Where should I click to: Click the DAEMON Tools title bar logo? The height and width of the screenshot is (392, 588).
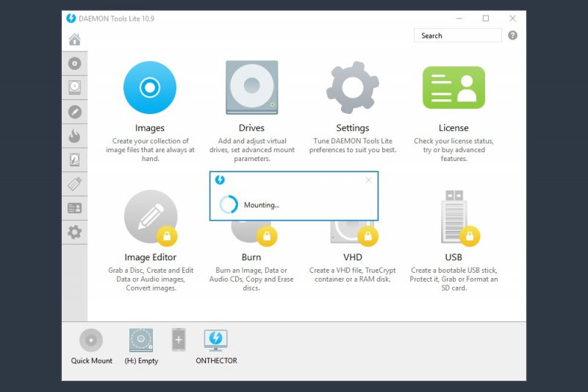(x=71, y=18)
